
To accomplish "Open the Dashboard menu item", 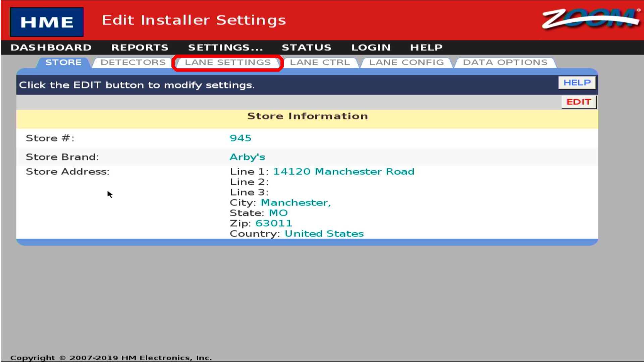I will tap(51, 48).
